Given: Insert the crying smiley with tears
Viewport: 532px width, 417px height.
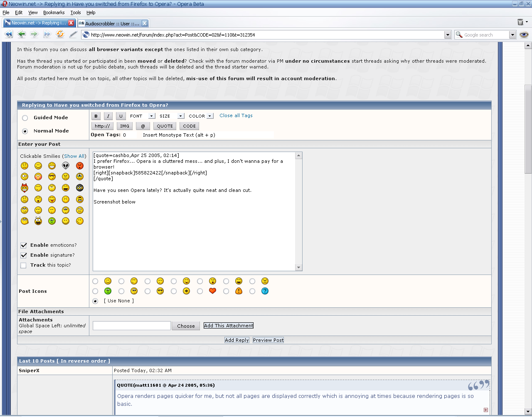Looking at the screenshot, I should pyautogui.click(x=80, y=177).
